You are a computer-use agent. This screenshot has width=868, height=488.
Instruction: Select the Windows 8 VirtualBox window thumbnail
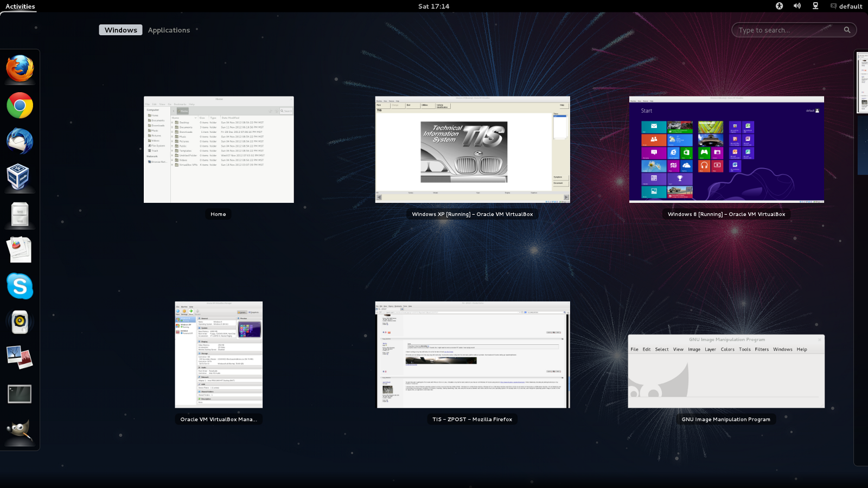(x=726, y=150)
